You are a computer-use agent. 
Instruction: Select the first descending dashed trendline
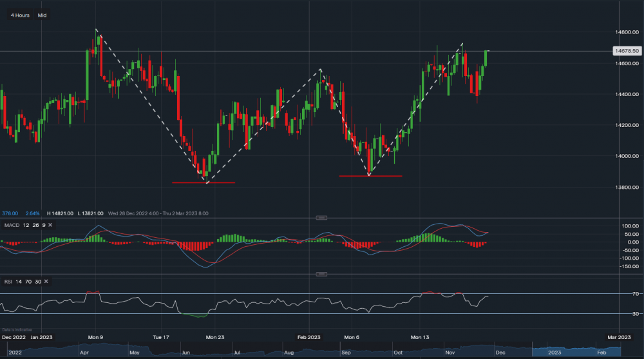[x=151, y=106]
